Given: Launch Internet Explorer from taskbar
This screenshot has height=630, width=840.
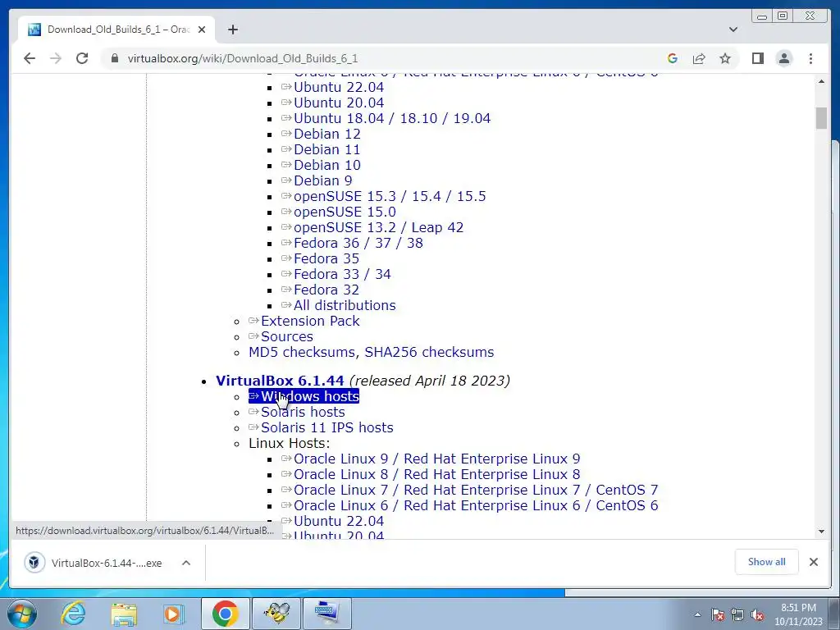Looking at the screenshot, I should (x=73, y=614).
